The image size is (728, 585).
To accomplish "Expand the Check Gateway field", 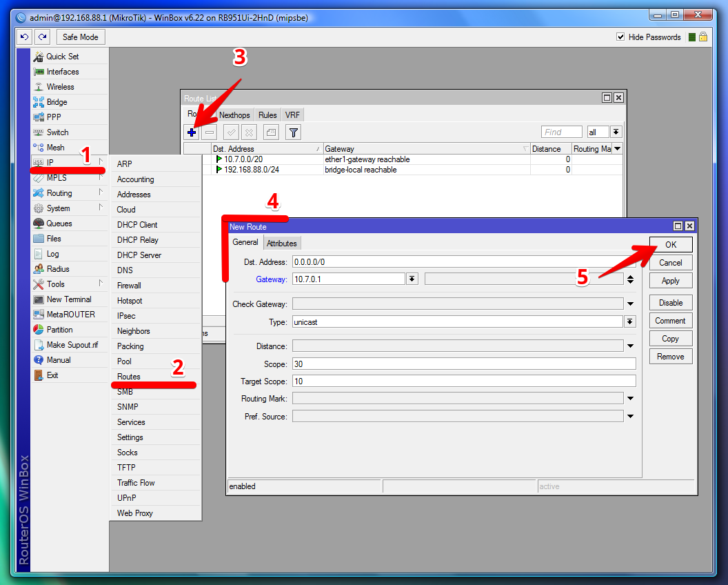I will point(630,304).
